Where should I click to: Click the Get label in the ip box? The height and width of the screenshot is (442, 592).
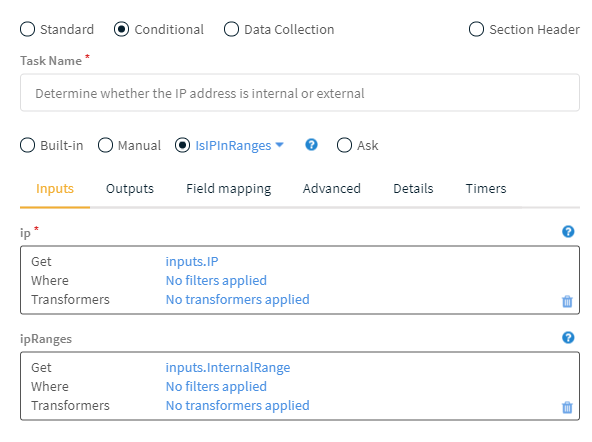point(41,262)
